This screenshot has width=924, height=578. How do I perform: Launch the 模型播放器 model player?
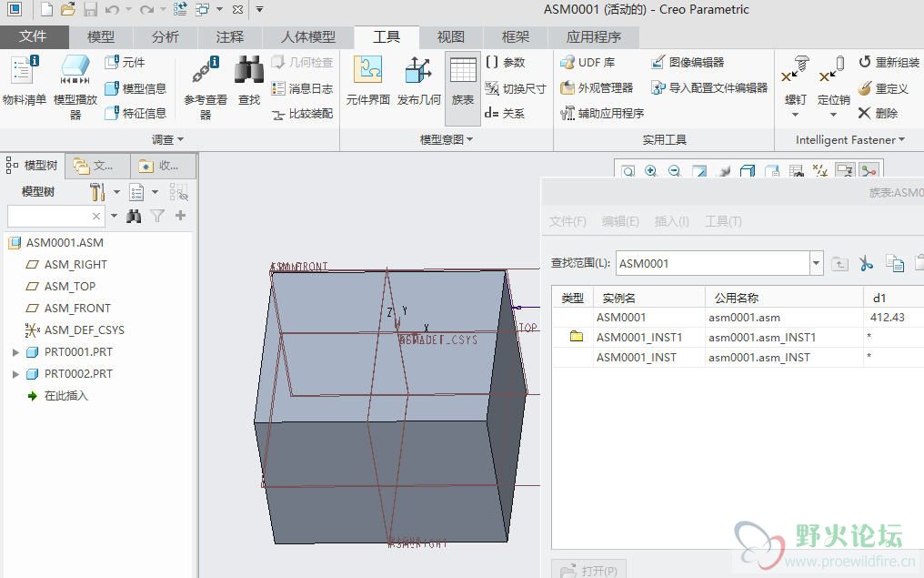click(75, 86)
